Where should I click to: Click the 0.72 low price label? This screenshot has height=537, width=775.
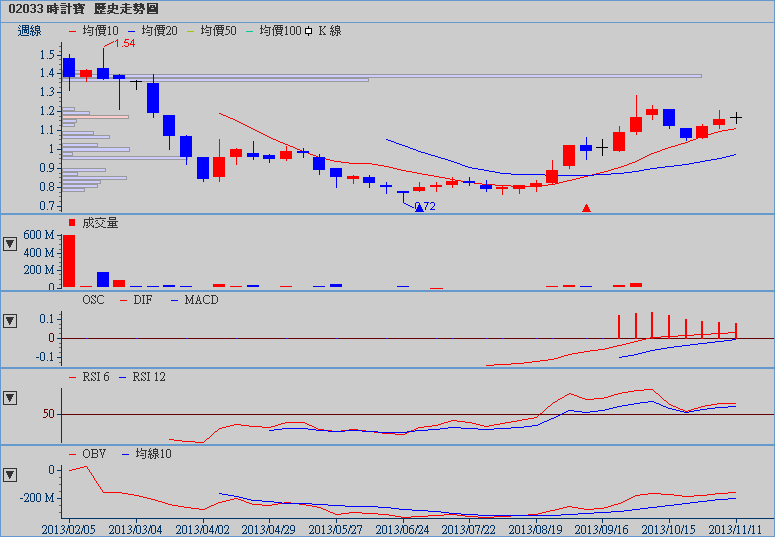click(425, 207)
